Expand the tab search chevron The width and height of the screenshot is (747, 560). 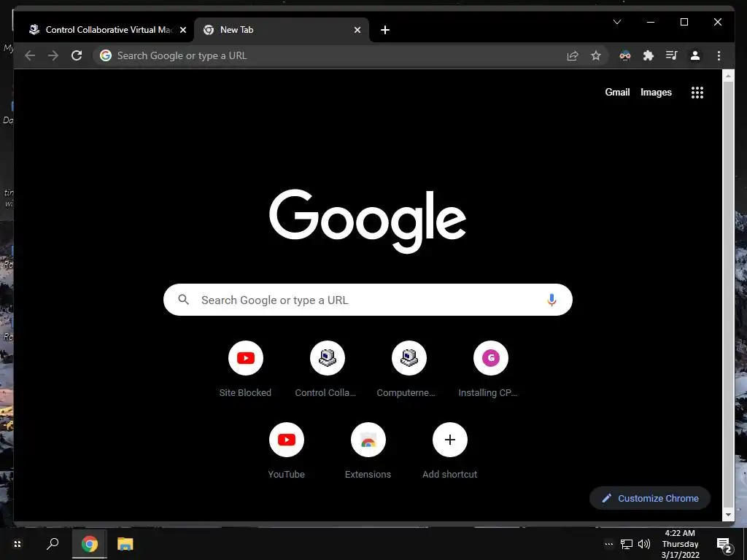point(617,22)
